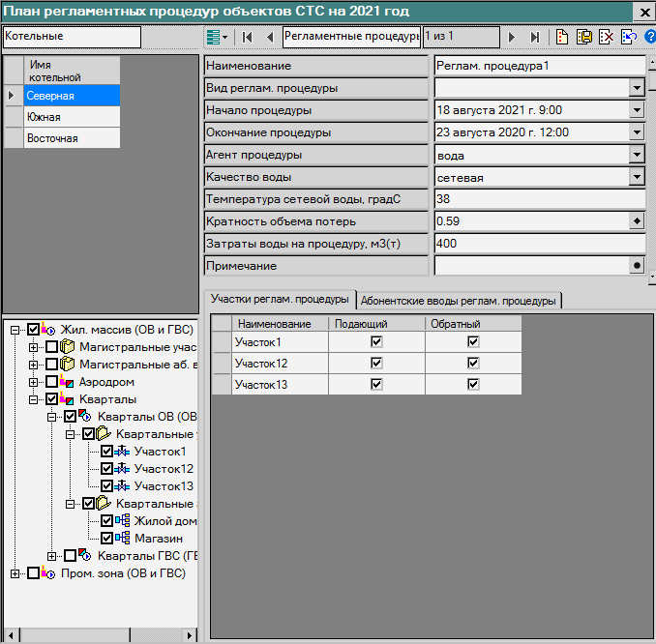Click the delete record icon with red X
Image resolution: width=656 pixels, height=644 pixels.
pyautogui.click(x=607, y=37)
